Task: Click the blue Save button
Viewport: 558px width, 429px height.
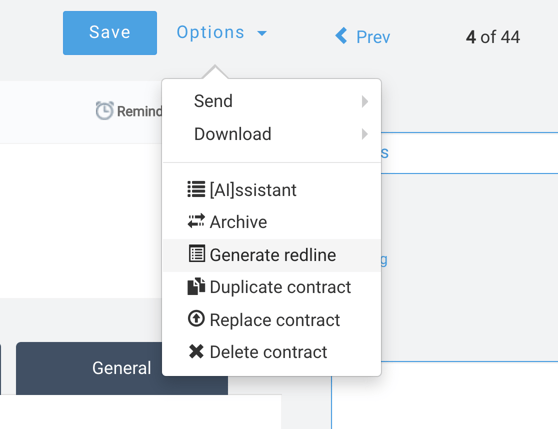Action: point(110,33)
